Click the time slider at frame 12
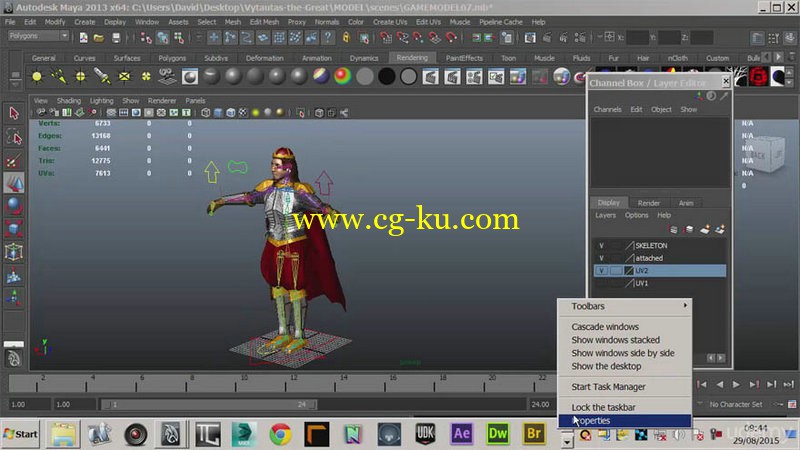This screenshot has width=800, height=450. pyautogui.click(x=294, y=382)
